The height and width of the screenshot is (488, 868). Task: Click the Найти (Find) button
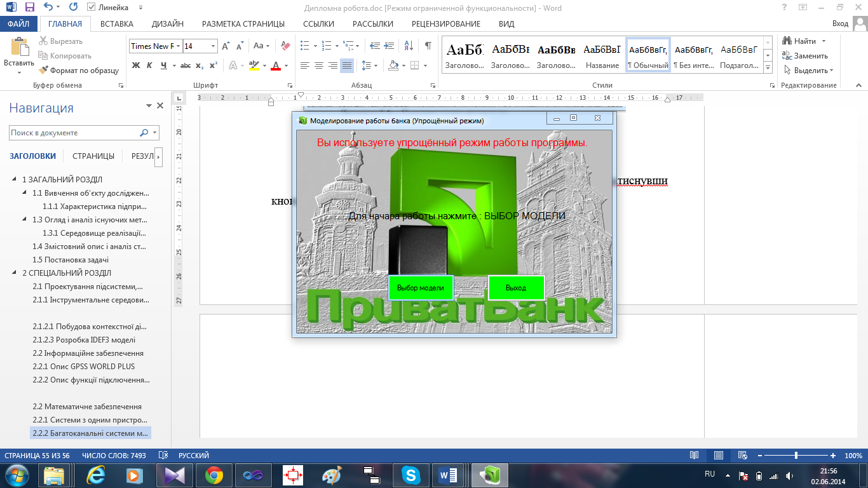[800, 41]
